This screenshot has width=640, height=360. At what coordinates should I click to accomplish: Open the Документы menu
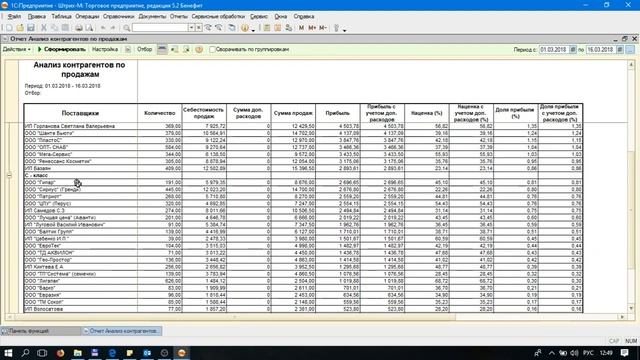point(152,16)
